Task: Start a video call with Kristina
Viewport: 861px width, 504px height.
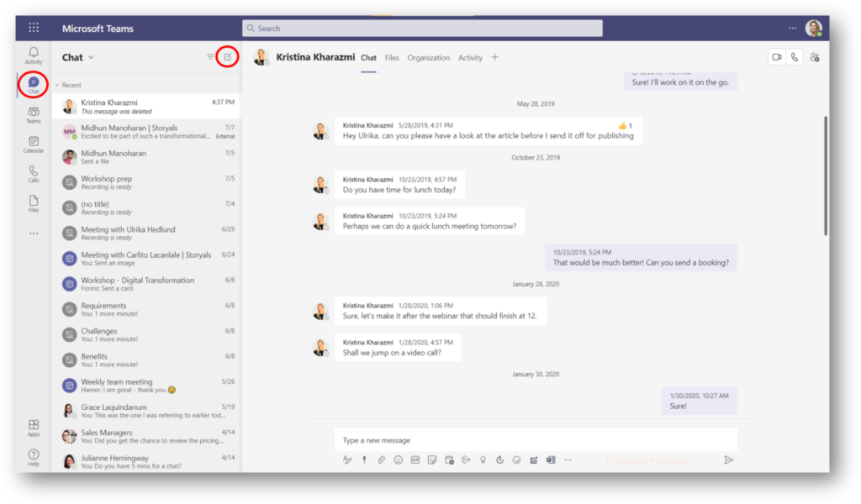Action: (x=777, y=56)
